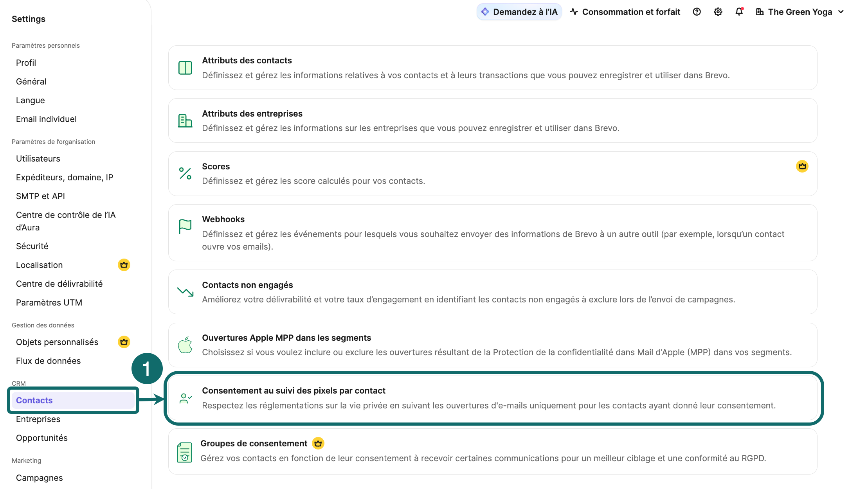Select Objets personnalisés
Screen dimensions: 868x489
(57, 342)
